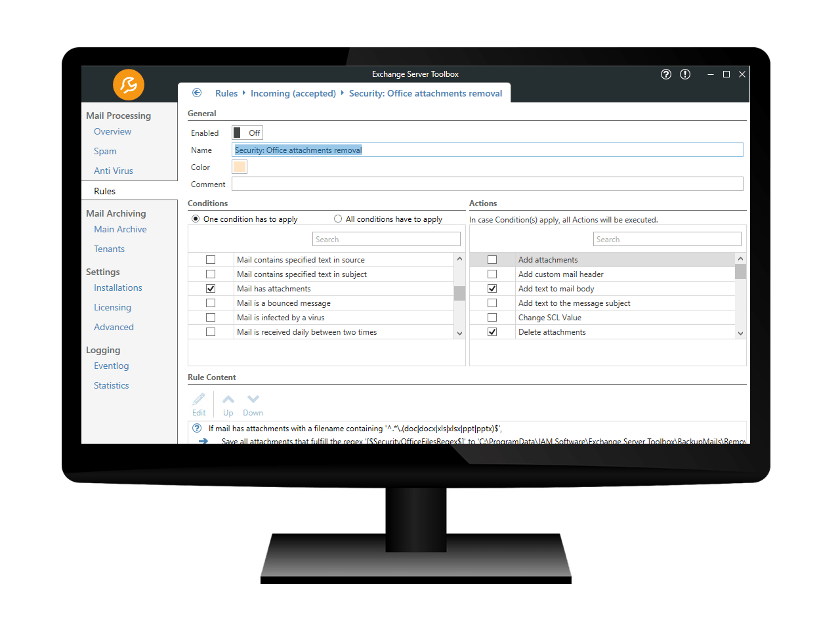The width and height of the screenshot is (840, 638).
Task: Click the Conditions search box
Action: (x=387, y=239)
